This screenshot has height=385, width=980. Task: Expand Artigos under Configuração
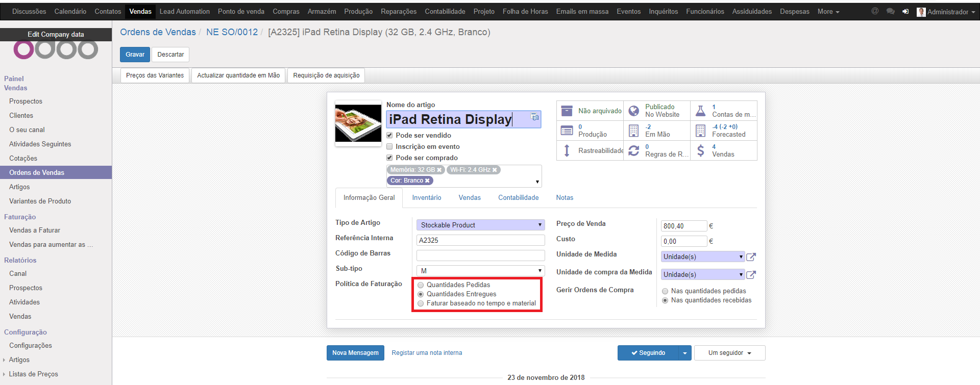[x=19, y=360]
